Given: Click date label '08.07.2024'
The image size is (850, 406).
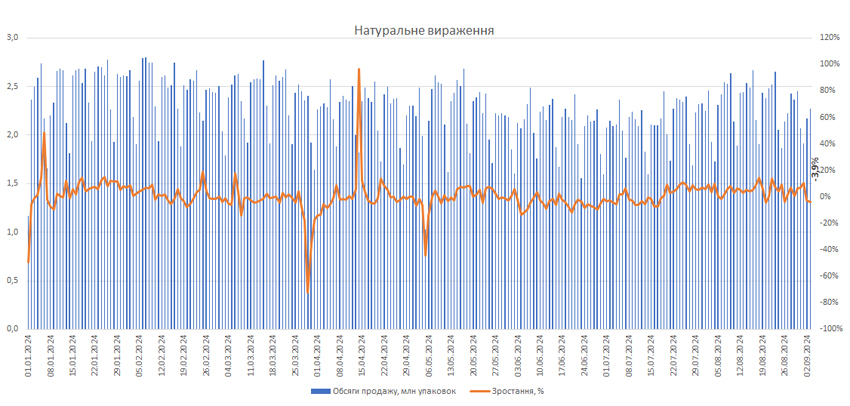Looking at the screenshot, I should pyautogui.click(x=629, y=355).
